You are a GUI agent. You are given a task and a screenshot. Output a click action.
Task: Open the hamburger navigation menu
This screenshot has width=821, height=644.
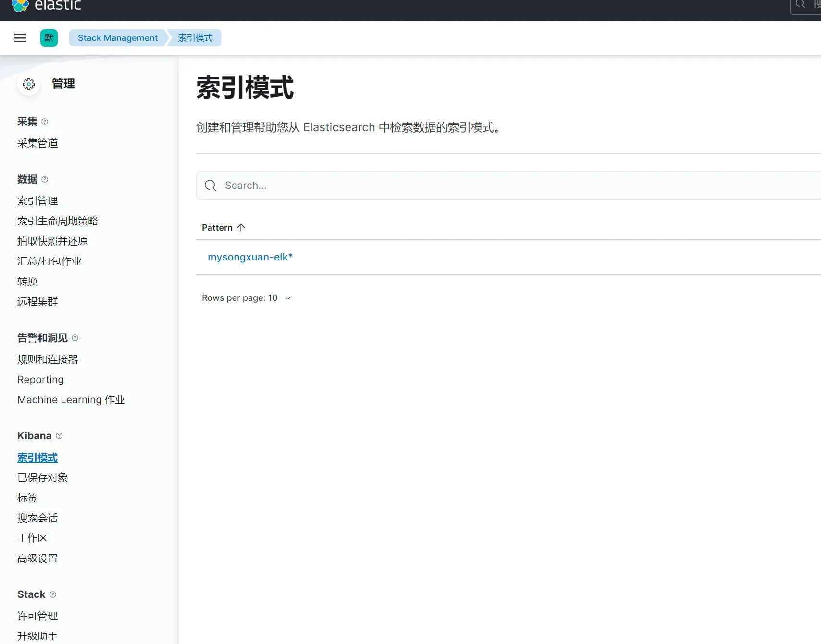pos(20,38)
